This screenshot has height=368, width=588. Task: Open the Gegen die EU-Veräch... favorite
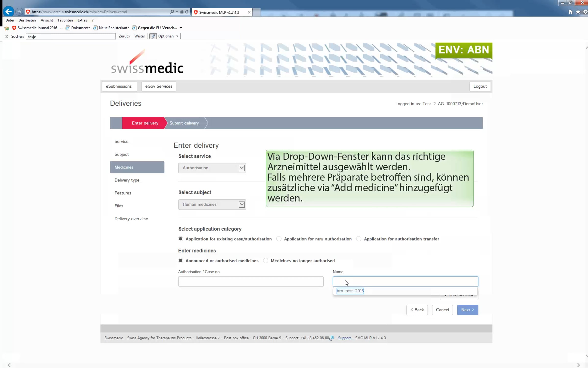pyautogui.click(x=155, y=28)
